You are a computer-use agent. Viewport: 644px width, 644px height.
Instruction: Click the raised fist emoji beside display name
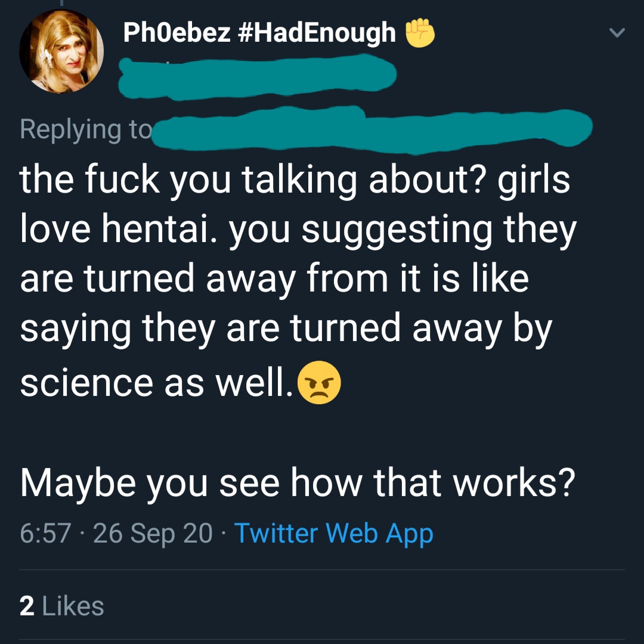point(420,33)
